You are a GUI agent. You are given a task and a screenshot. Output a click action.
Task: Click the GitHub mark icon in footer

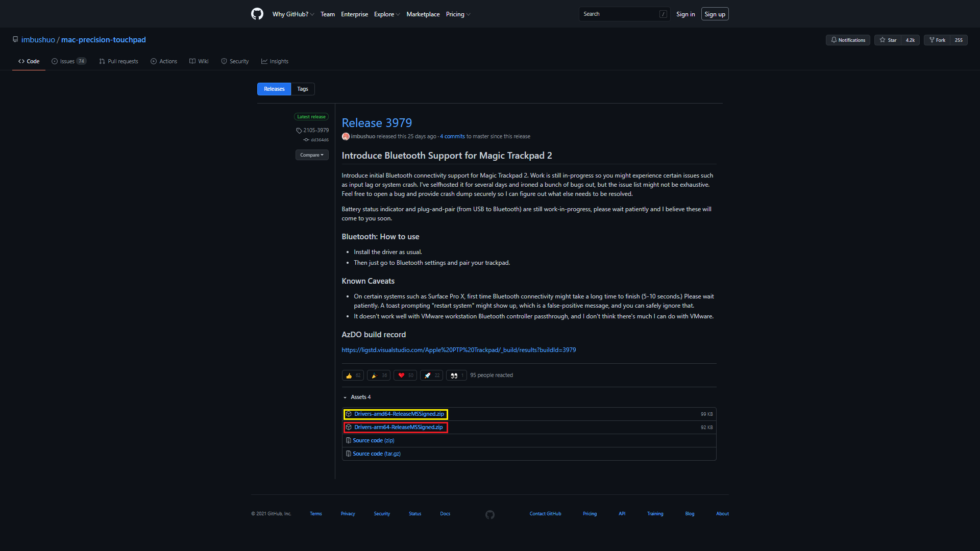[x=489, y=514]
